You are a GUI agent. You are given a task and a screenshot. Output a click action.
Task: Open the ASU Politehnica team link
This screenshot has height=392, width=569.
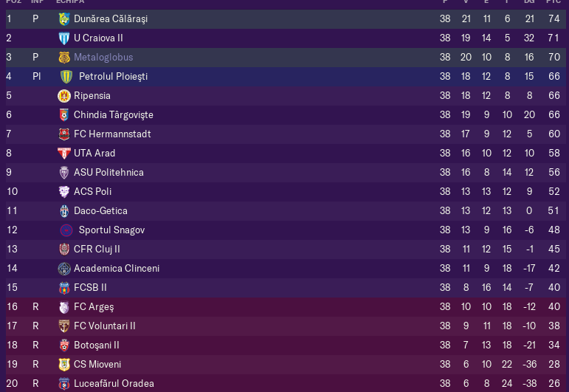(x=108, y=173)
